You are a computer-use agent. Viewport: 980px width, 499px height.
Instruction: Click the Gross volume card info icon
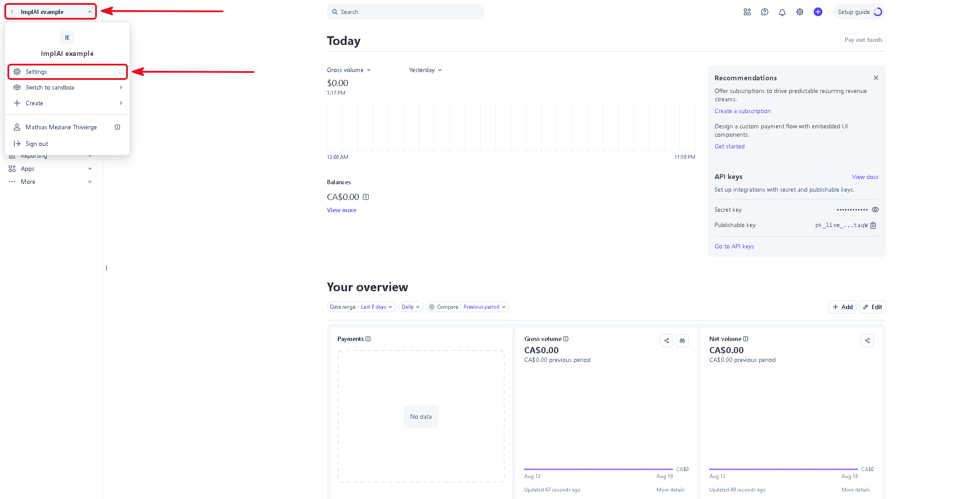click(x=566, y=339)
